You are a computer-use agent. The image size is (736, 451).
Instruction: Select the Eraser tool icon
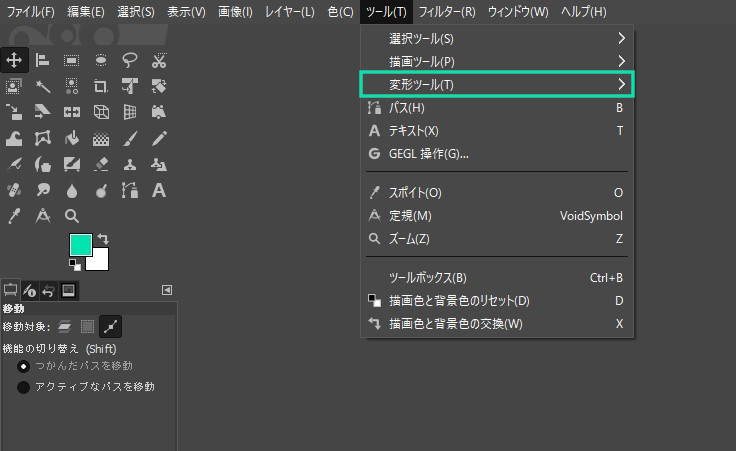tap(101, 164)
